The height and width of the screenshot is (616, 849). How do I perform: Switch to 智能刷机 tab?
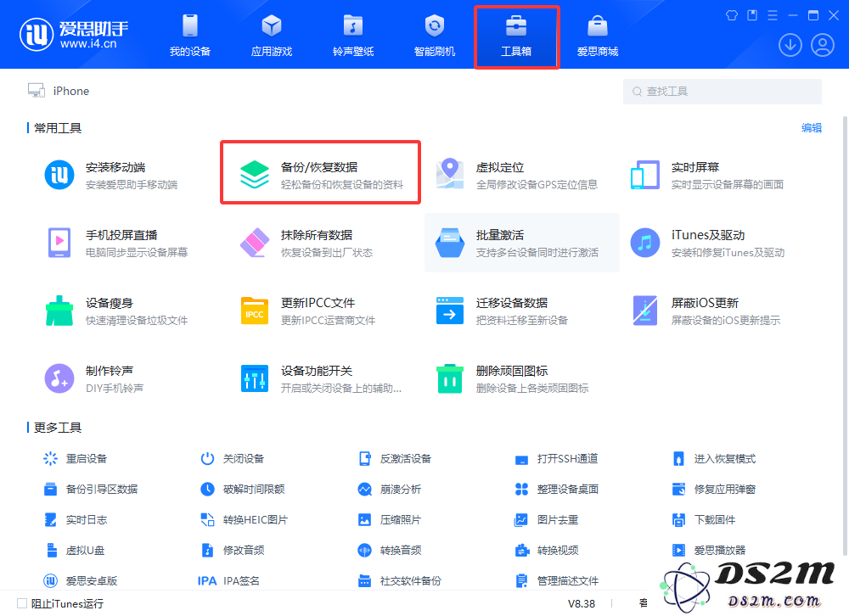435,36
